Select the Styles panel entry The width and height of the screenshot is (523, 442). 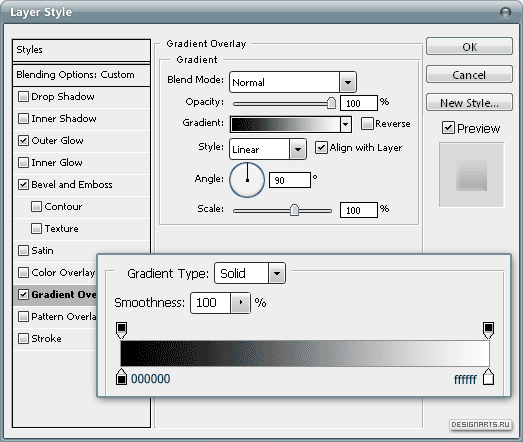point(81,50)
